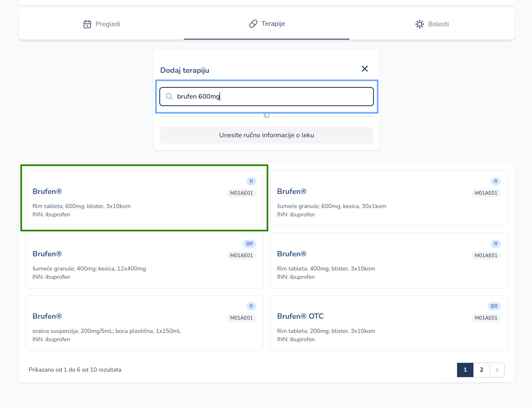Viewport: 532px width, 407px height.
Task: Go to results page 2
Action: pos(482,370)
